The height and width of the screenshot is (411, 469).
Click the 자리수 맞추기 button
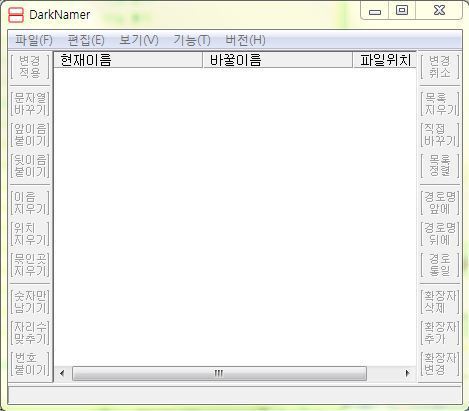(x=30, y=333)
